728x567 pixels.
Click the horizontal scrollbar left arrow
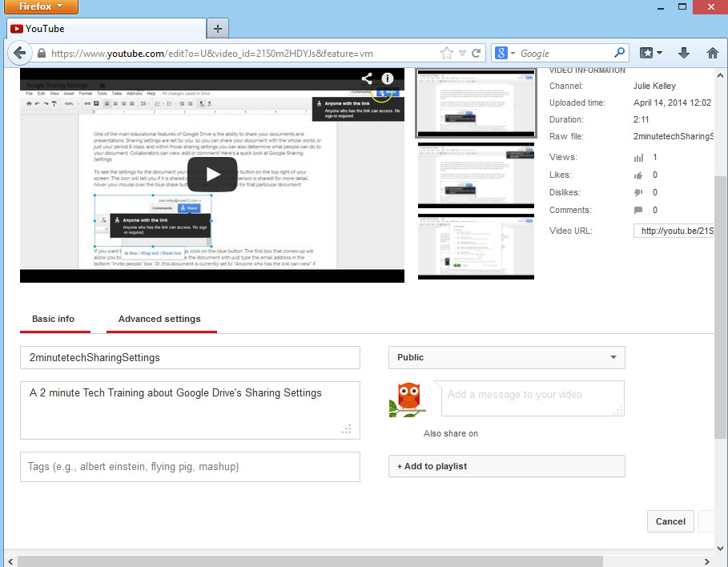[x=10, y=561]
